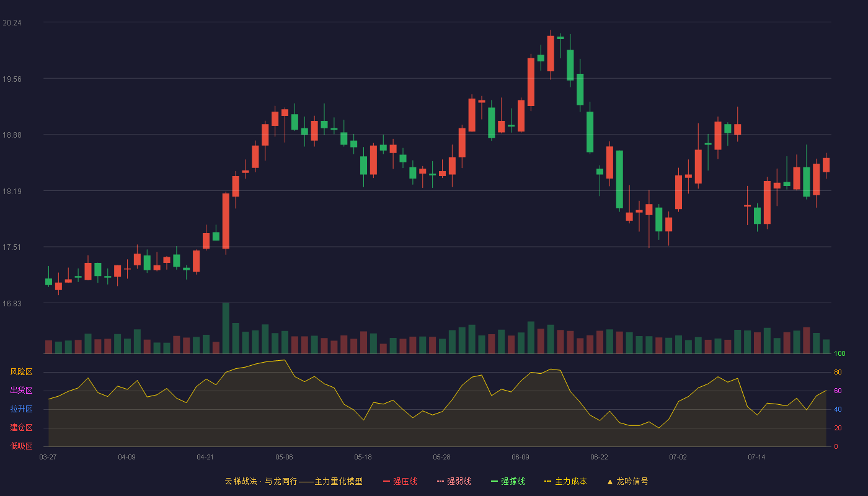Screen dimensions: 868x496
Task: Click the 04-21 date label
Action: point(205,457)
